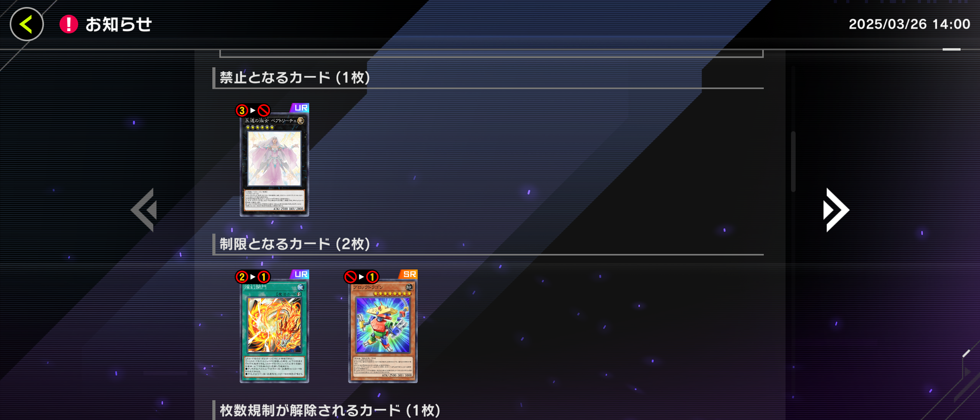Click the limit-3 badge on Beatrice card

click(242, 110)
